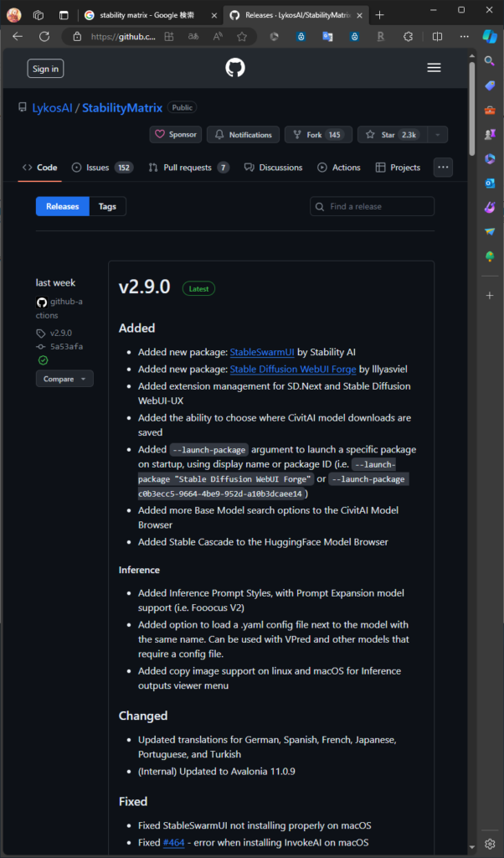
Task: Open the GitHub logo home link
Action: 235,68
